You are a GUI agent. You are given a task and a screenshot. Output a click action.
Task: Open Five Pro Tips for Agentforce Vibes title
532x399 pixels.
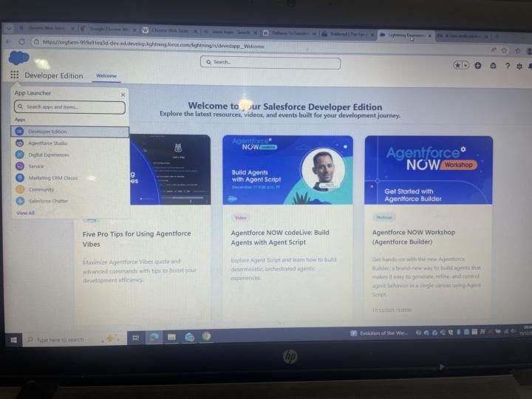(137, 239)
